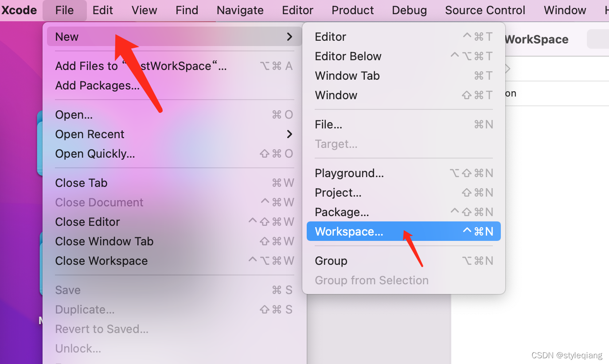Viewport: 609px width, 364px height.
Task: Open the View menu
Action: (x=144, y=10)
